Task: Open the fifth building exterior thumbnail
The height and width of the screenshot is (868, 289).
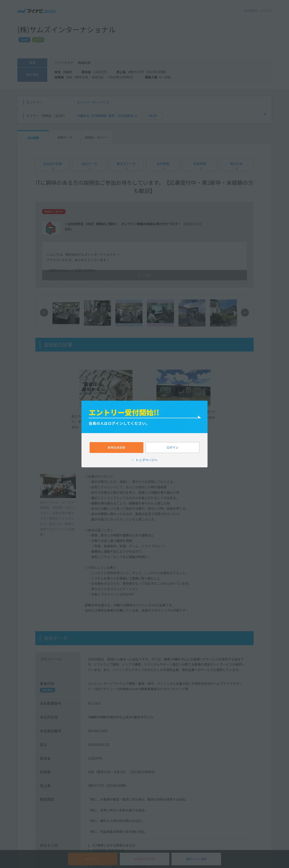Action: 192,313
